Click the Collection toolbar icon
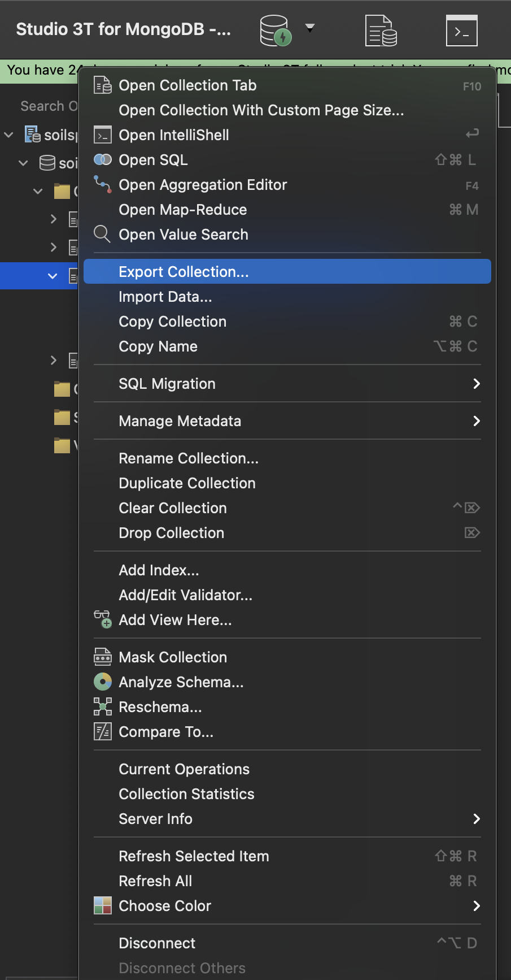This screenshot has width=511, height=980. (x=381, y=31)
